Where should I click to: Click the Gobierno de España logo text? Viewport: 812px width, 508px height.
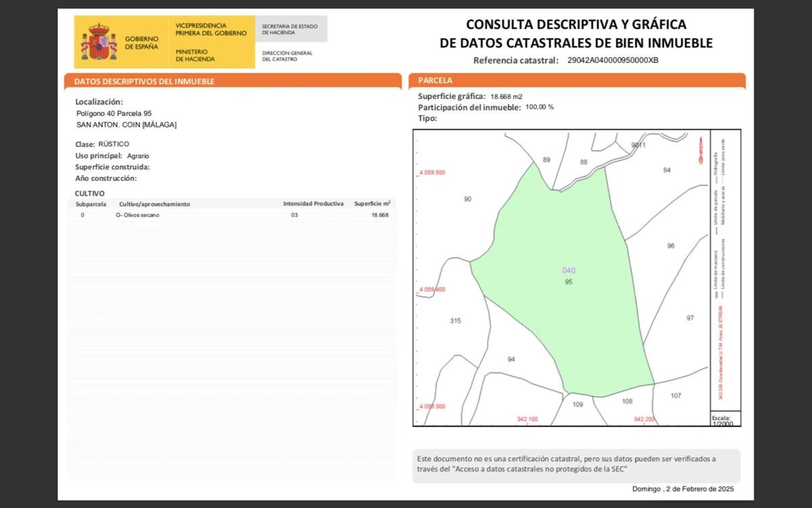[x=141, y=43]
